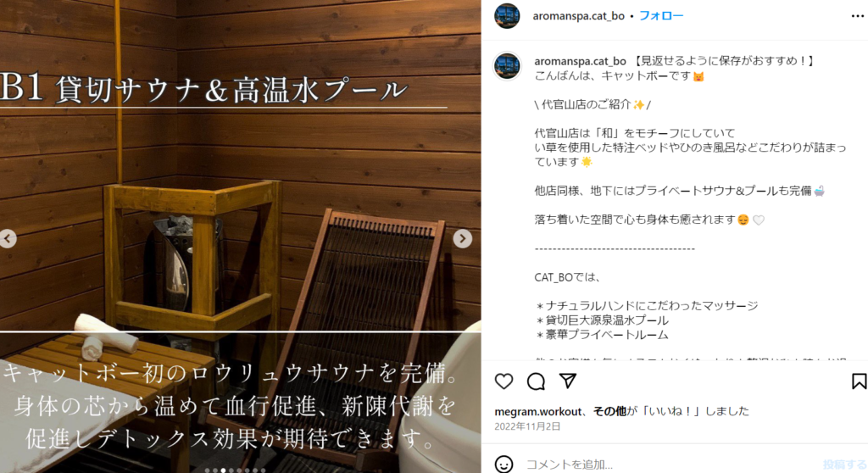
Task: View その他 likes list
Action: click(x=609, y=411)
